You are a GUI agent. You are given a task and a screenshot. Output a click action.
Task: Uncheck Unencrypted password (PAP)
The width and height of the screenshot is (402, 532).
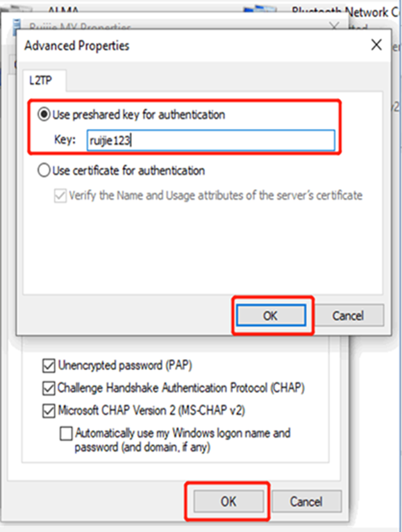click(x=49, y=366)
